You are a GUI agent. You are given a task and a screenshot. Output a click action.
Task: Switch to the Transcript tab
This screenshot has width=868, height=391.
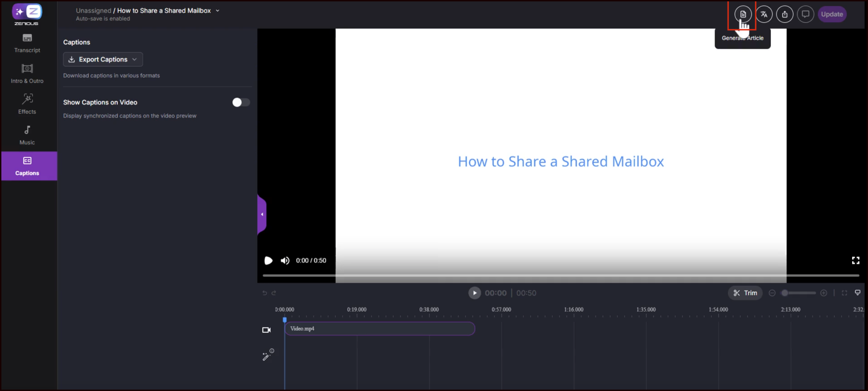point(27,43)
